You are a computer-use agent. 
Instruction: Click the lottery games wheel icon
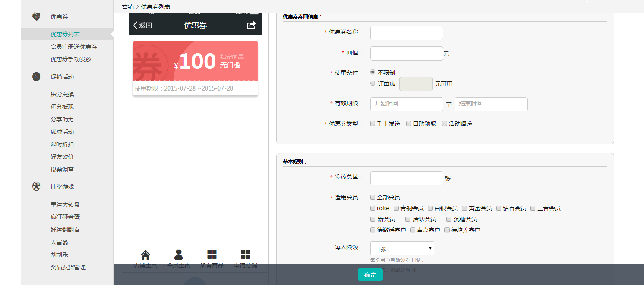36,187
